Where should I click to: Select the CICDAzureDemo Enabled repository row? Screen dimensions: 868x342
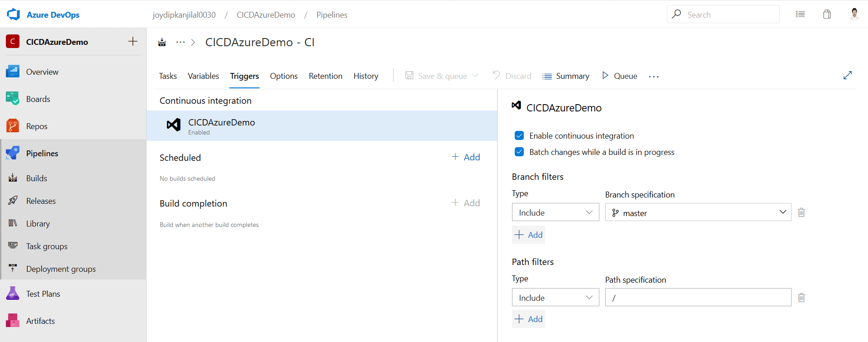[x=322, y=125]
